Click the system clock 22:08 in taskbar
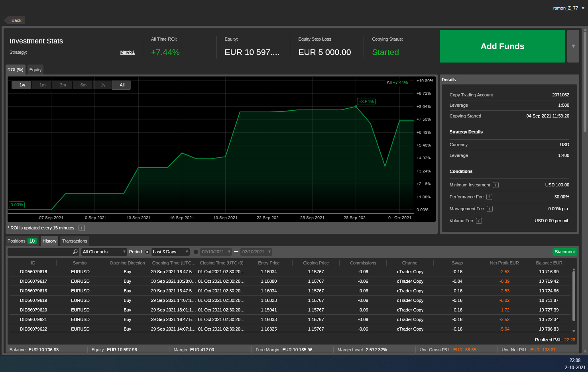This screenshot has height=372, width=588. coord(575,360)
